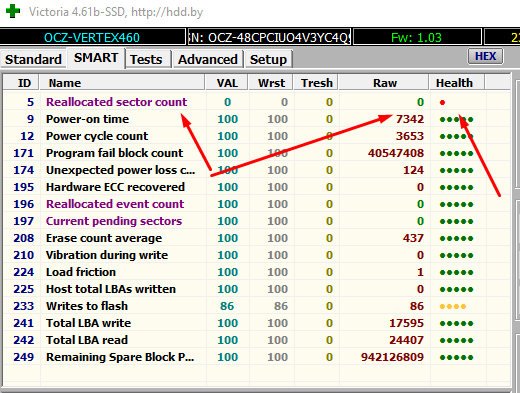Select Erase count average row
Screen dimensions: 520x393
pos(257,238)
